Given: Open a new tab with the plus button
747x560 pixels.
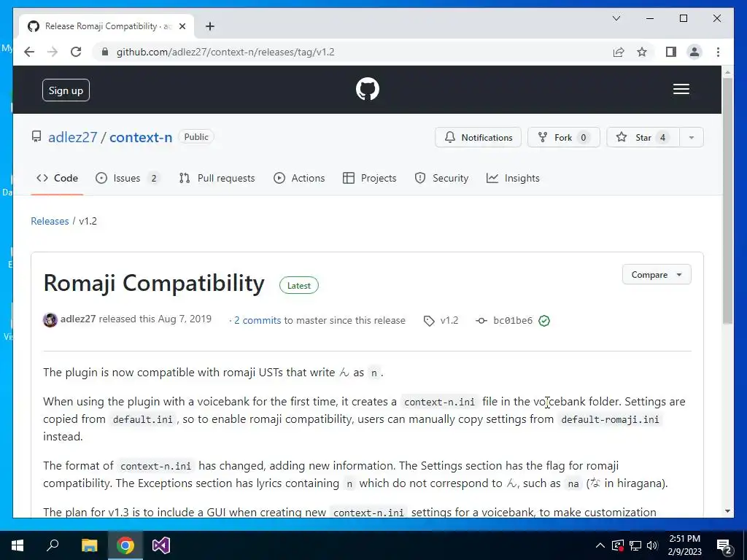Looking at the screenshot, I should (x=209, y=26).
